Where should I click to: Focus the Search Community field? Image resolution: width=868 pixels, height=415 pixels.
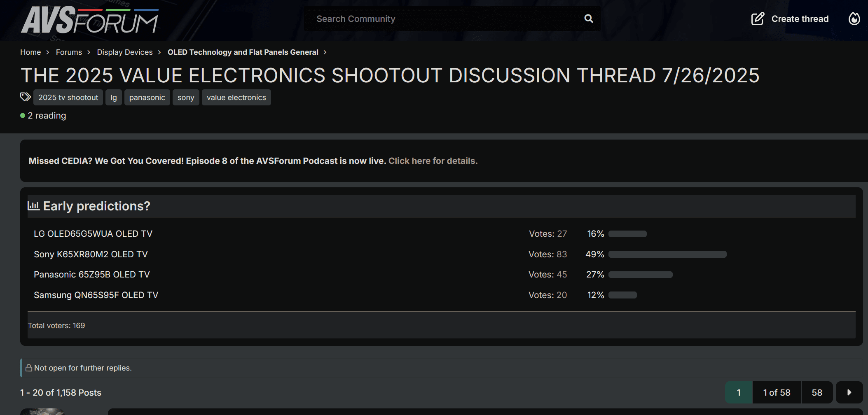[452, 19]
